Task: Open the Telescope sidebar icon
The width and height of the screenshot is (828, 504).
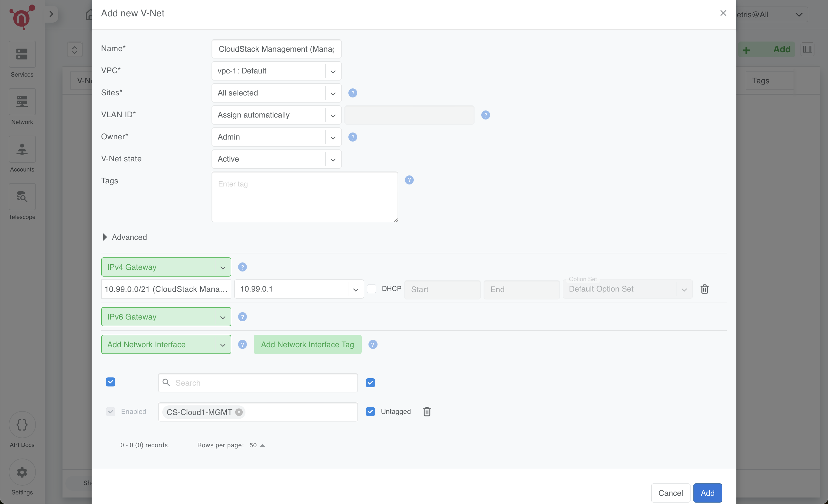Action: pyautogui.click(x=22, y=197)
